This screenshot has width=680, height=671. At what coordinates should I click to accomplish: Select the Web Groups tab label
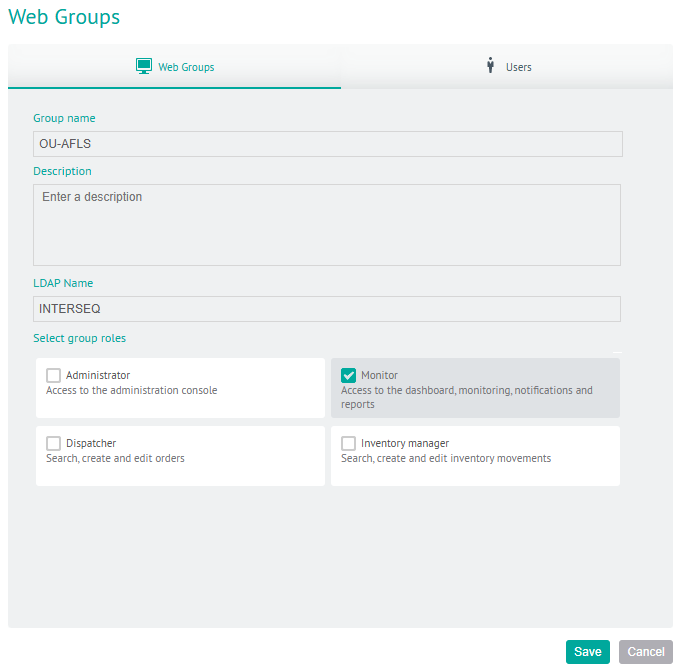tap(186, 67)
